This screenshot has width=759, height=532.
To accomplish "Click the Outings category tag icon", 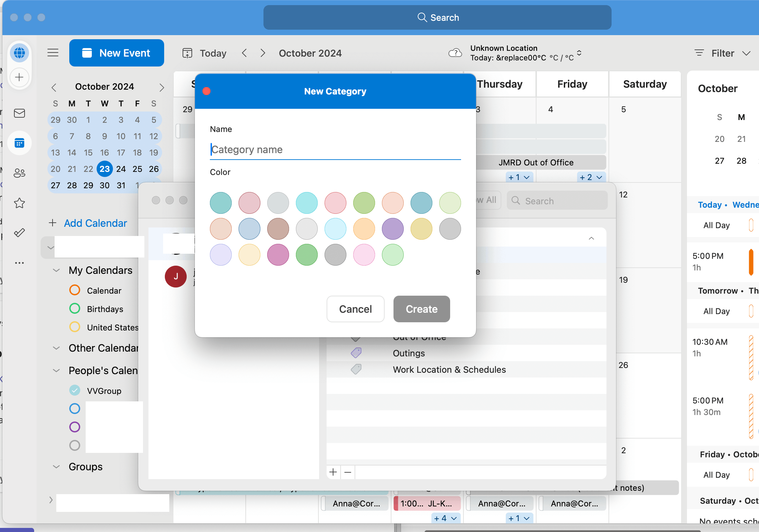I will [356, 353].
